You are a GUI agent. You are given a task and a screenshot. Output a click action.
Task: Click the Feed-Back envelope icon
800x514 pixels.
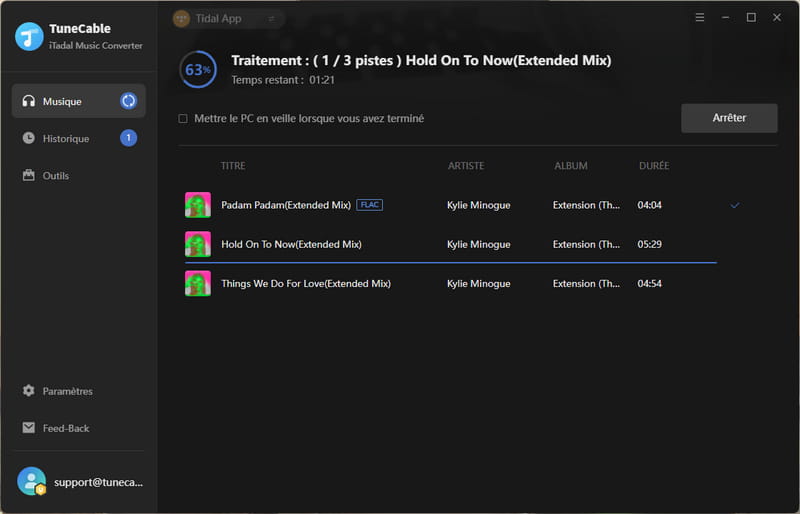[29, 428]
